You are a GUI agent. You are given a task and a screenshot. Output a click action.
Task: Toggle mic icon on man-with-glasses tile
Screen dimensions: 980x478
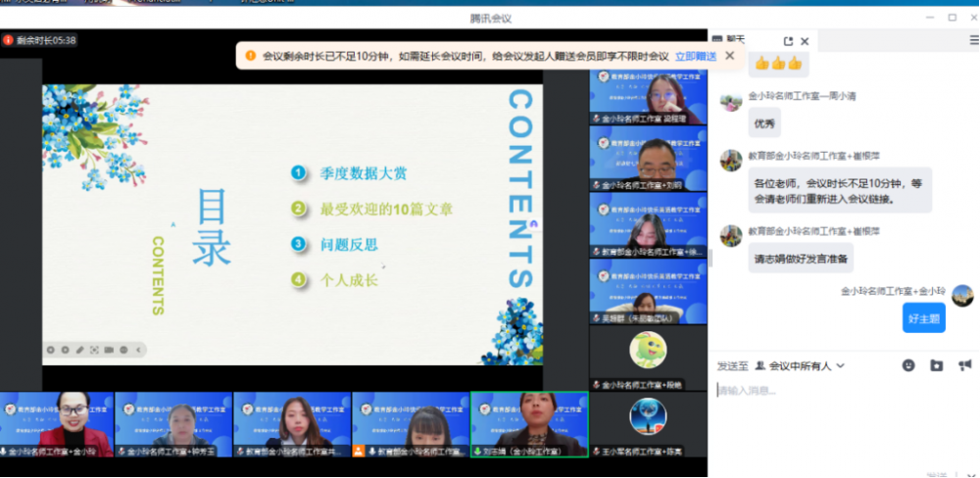coord(597,185)
